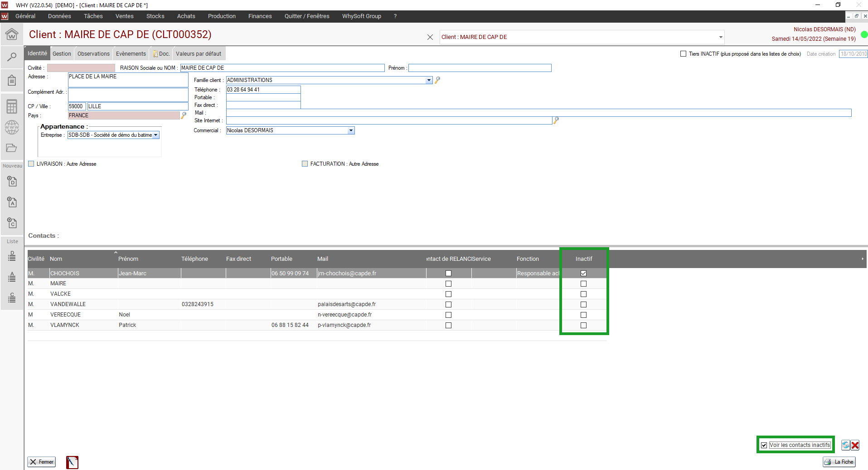Click the Mail input field
The image size is (868, 470).
[539, 113]
